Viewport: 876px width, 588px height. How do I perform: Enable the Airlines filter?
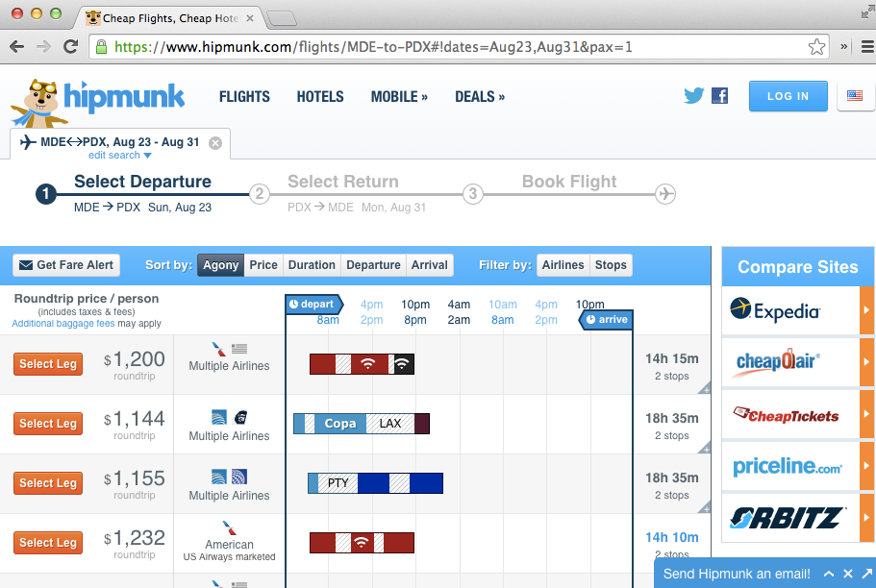[563, 265]
